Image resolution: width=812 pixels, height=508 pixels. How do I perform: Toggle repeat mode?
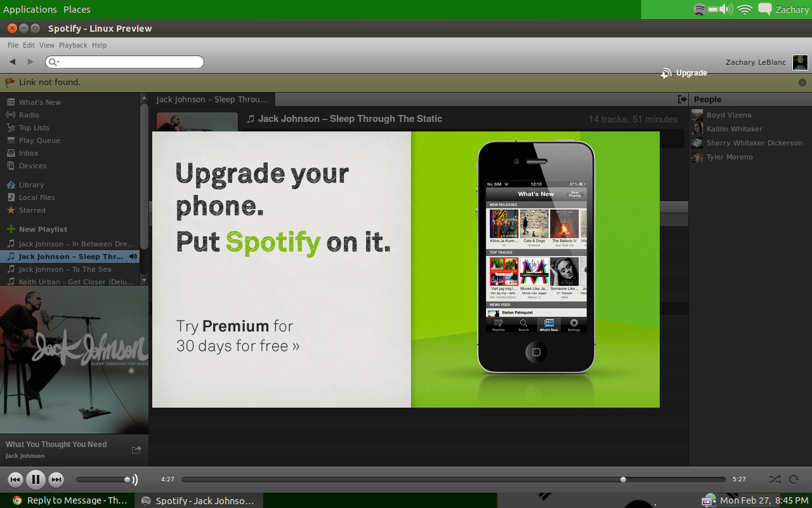point(794,479)
